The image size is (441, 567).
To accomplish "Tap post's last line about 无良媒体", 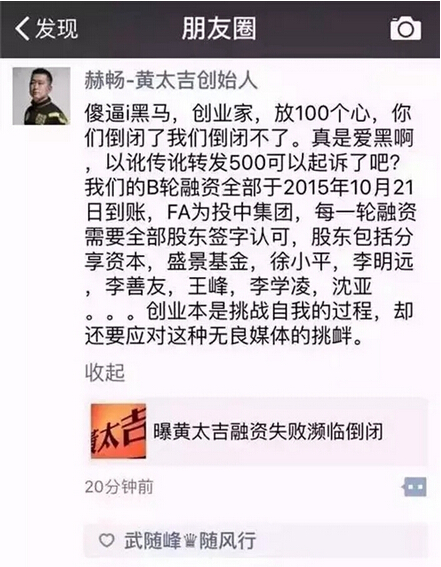I will coord(223,336).
